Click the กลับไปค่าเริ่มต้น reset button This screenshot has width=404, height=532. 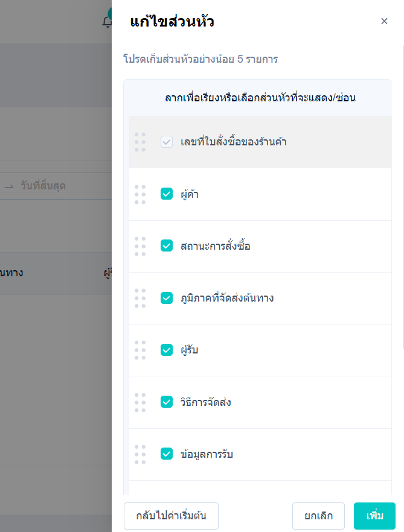click(171, 516)
